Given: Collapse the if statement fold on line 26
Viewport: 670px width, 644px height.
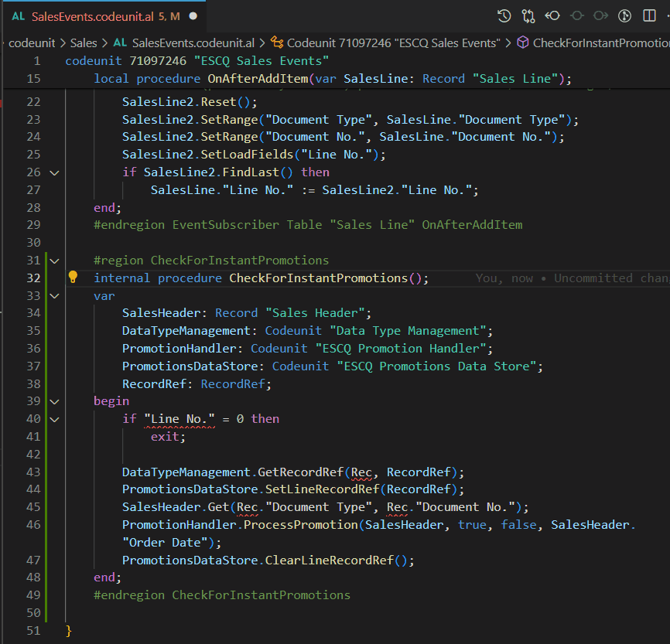Looking at the screenshot, I should [53, 172].
